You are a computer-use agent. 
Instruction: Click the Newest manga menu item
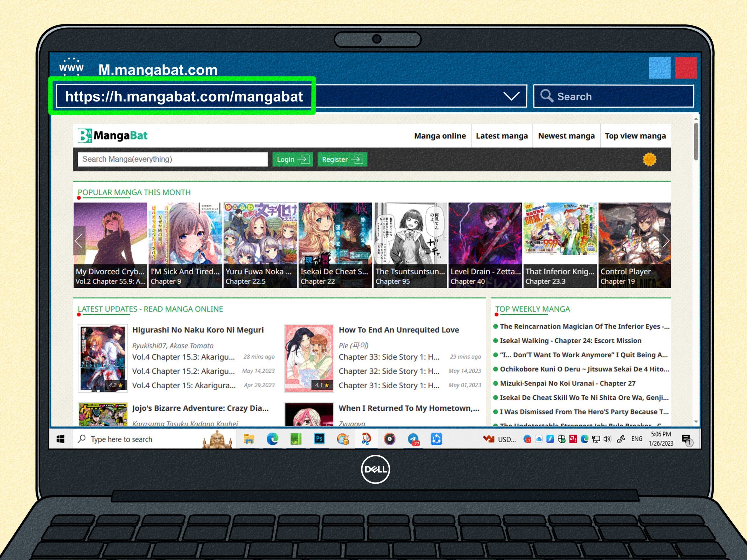coord(566,136)
